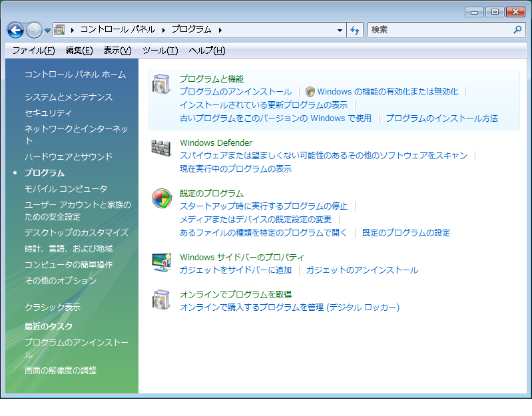
Task: Open Windows の機能の有効化または無効化
Action: (x=388, y=92)
